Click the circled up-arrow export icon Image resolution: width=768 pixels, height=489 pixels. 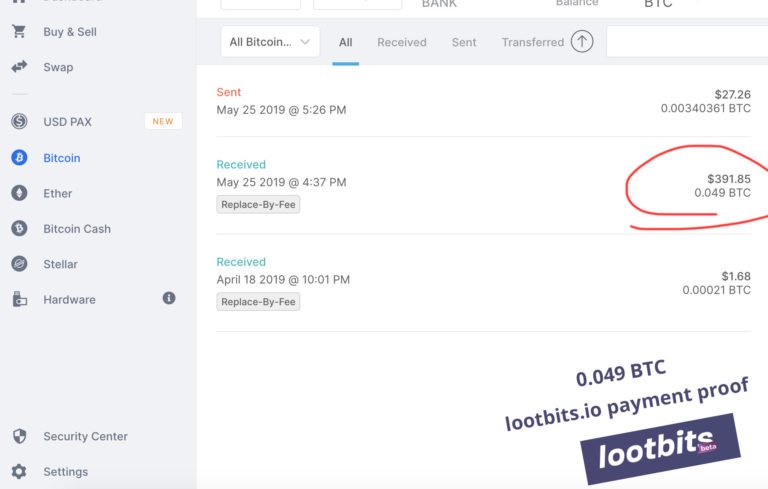coord(582,42)
